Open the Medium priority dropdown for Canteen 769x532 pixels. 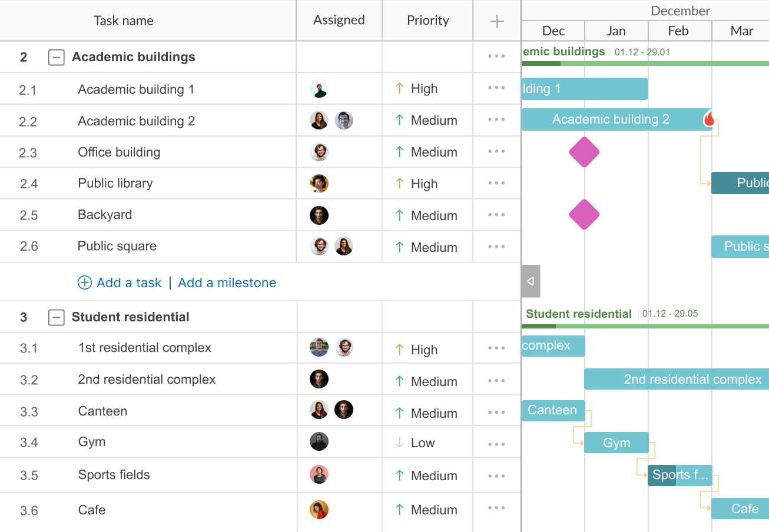(426, 413)
